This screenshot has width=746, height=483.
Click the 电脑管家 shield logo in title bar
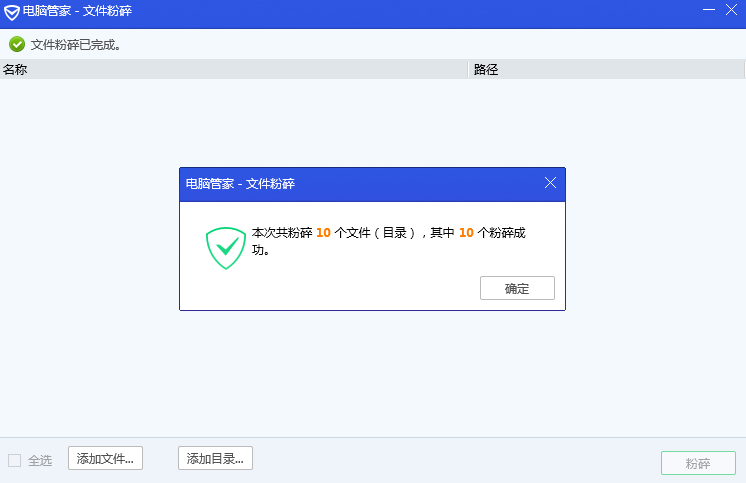[x=11, y=12]
